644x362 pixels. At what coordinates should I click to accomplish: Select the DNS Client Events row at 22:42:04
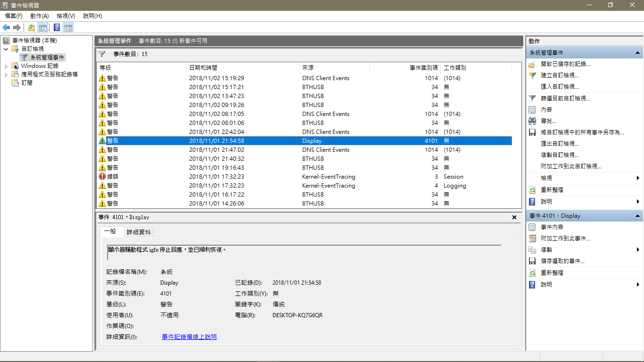click(x=304, y=132)
